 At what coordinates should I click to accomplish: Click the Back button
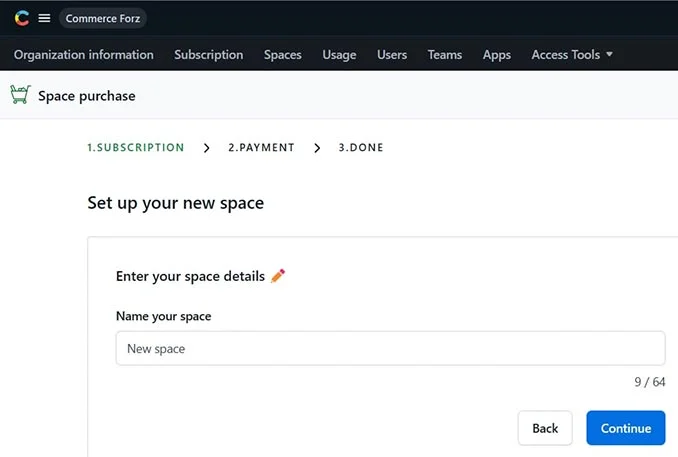(x=545, y=428)
